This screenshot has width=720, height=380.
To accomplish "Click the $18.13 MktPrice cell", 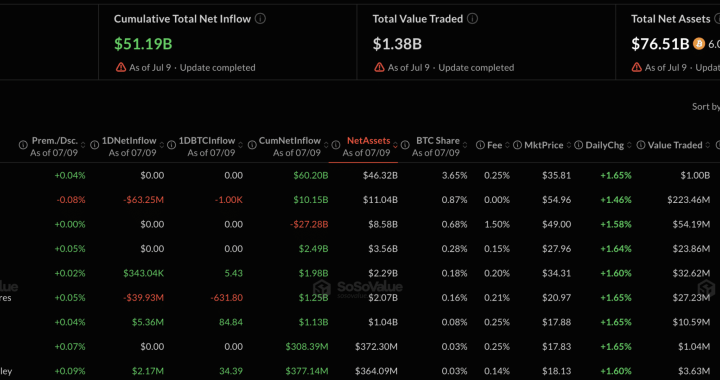I will (557, 371).
